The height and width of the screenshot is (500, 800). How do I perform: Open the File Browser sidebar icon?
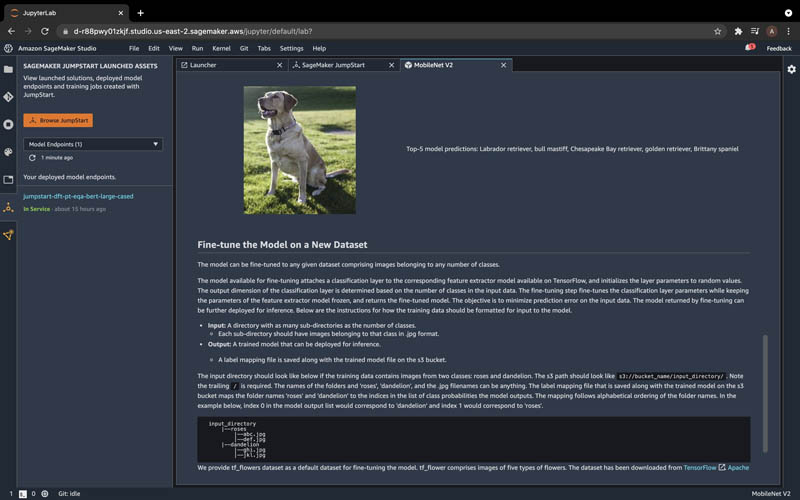[8, 69]
